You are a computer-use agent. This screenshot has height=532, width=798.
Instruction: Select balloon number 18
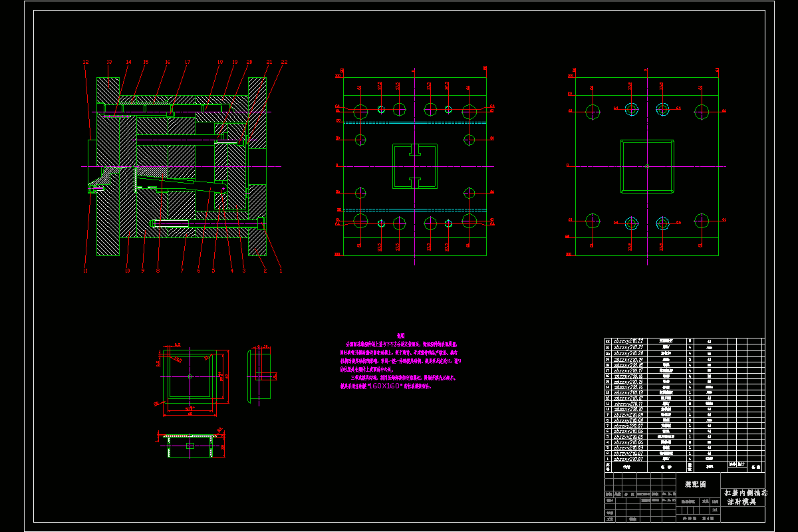tap(219, 62)
